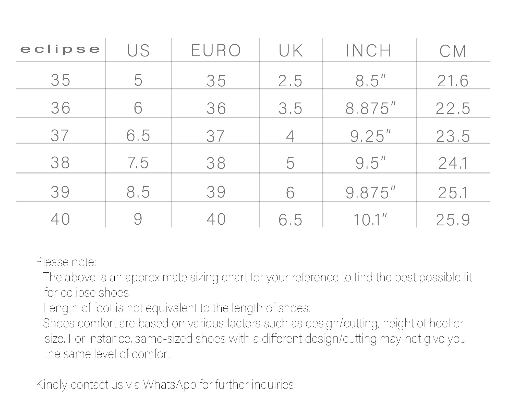Click the US column header
The image size is (532, 403).
click(138, 50)
